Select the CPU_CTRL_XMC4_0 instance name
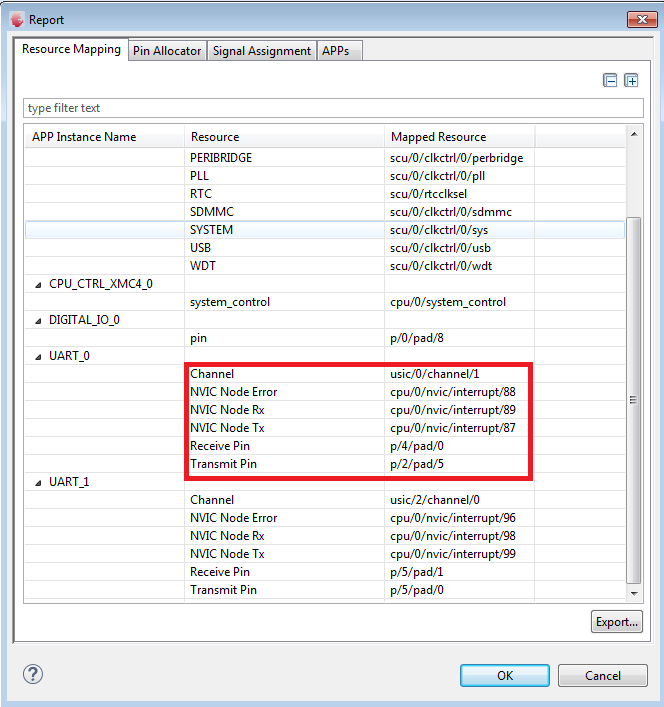Viewport: 664px width, 707px height. tap(101, 284)
